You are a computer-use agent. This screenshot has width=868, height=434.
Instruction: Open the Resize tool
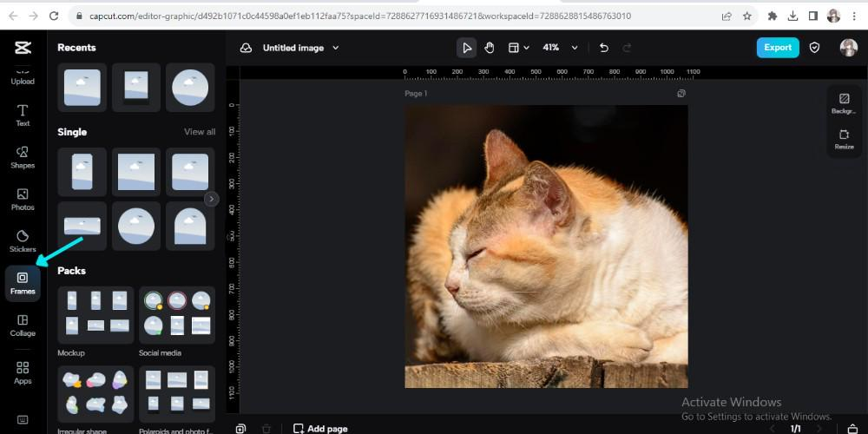844,139
